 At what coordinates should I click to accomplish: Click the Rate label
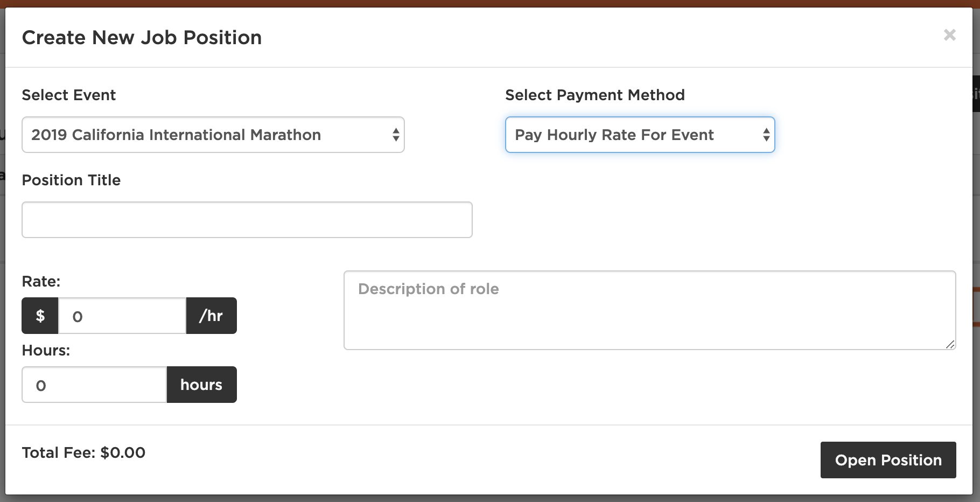(41, 281)
